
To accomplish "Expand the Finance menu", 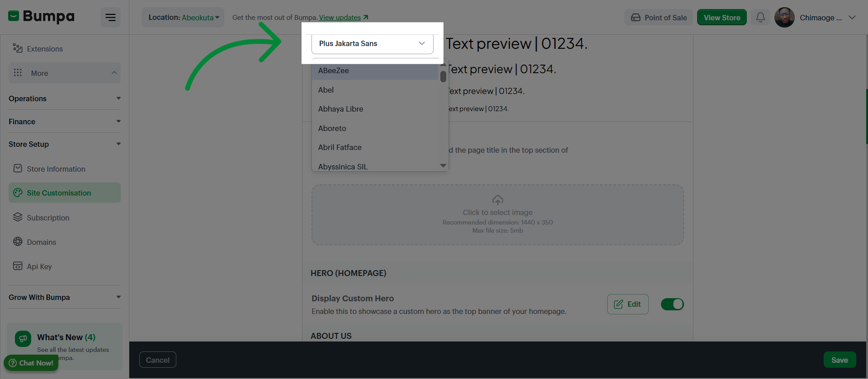I will pyautogui.click(x=65, y=122).
